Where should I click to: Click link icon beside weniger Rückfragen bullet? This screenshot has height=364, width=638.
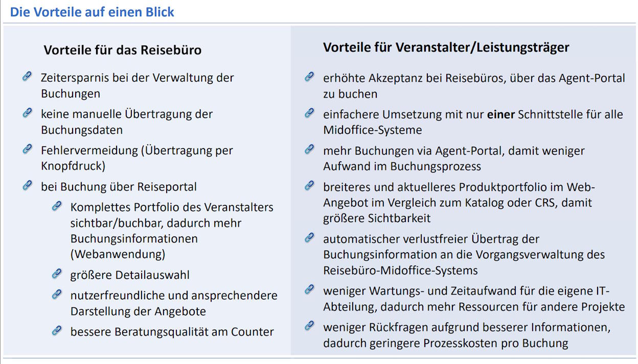309,325
